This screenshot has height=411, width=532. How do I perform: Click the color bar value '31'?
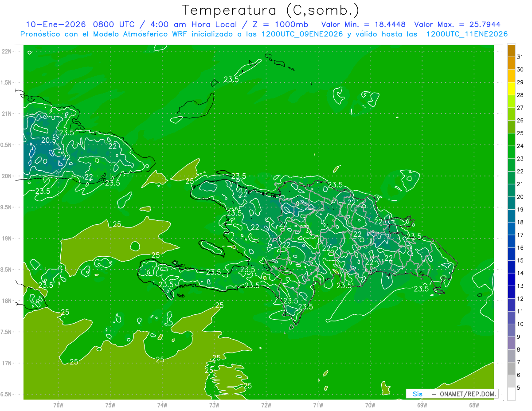[x=520, y=57]
